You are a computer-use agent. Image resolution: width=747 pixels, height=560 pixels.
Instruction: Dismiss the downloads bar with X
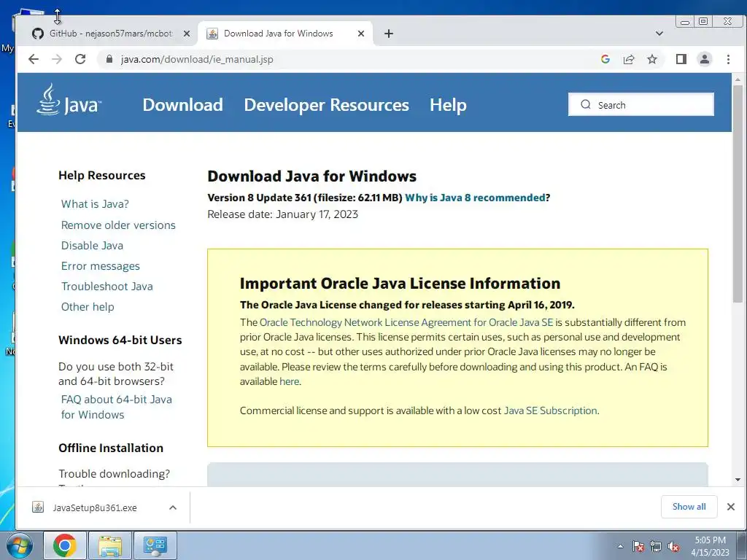coord(731,507)
